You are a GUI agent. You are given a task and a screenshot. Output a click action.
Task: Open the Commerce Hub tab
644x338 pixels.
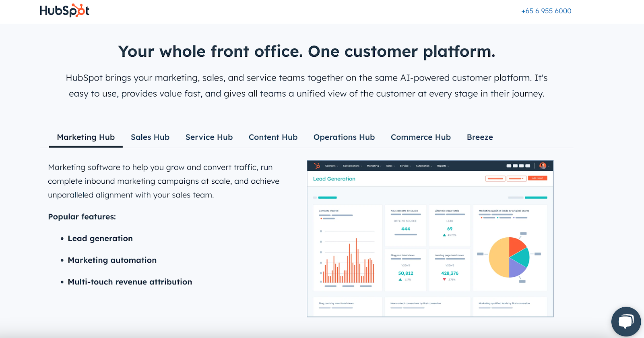pyautogui.click(x=421, y=137)
